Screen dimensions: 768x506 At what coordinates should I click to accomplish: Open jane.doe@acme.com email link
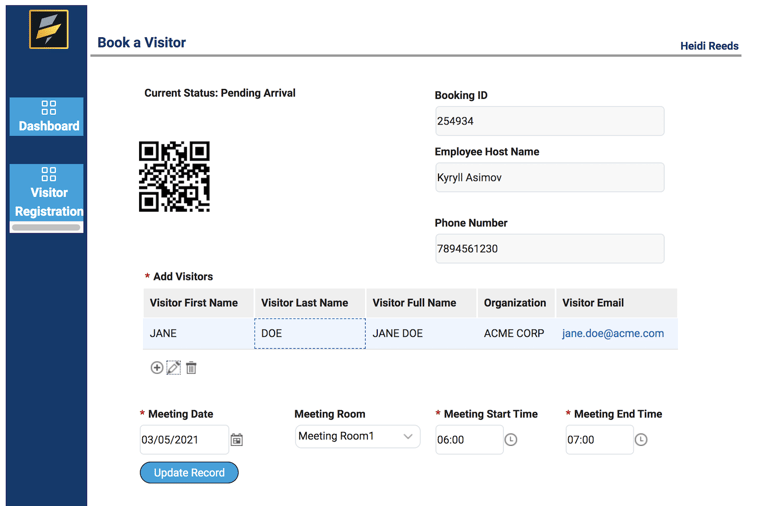click(612, 334)
